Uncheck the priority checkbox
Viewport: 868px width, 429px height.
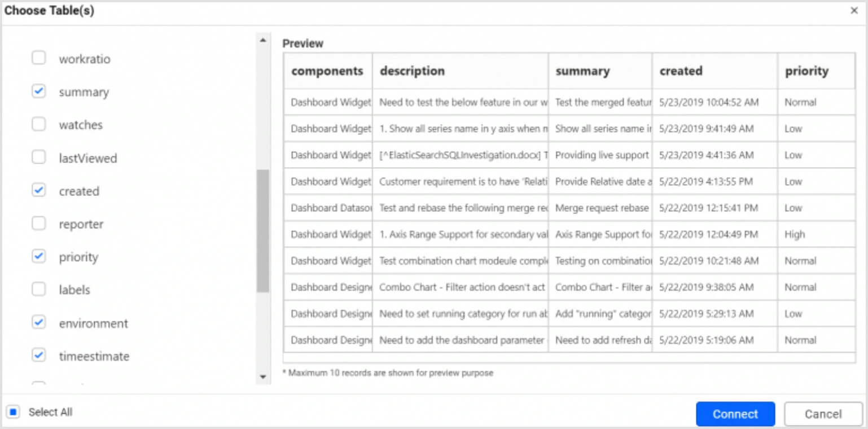tap(38, 256)
